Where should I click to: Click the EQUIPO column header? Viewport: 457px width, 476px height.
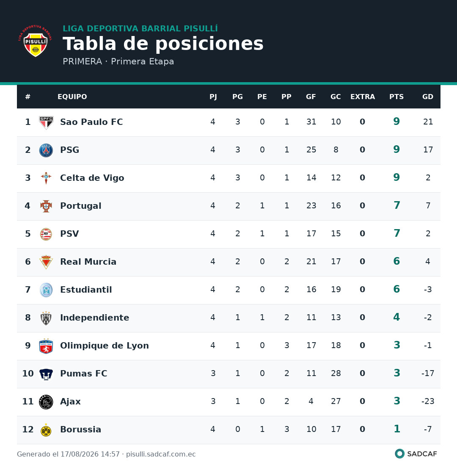point(72,97)
